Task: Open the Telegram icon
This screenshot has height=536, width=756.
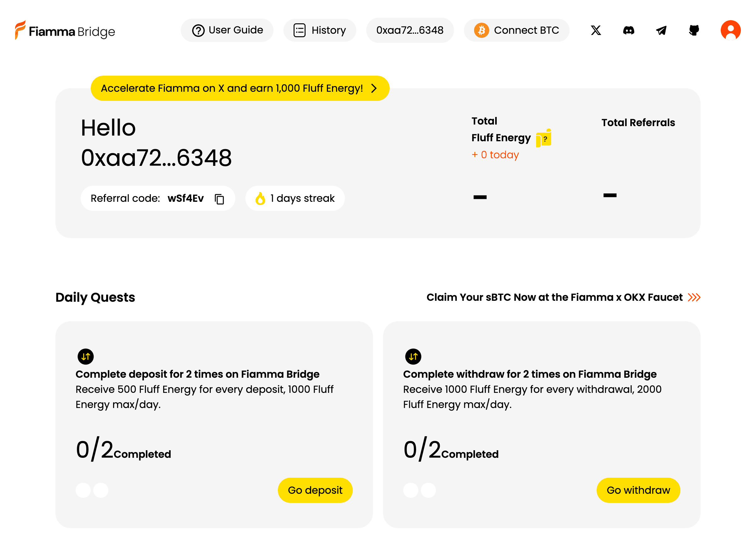Action: 661,30
